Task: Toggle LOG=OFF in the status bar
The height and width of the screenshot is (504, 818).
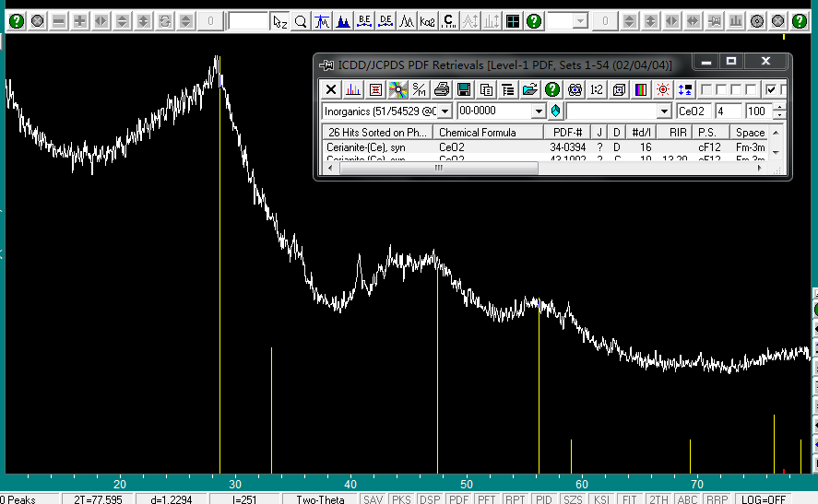Action: pyautogui.click(x=762, y=498)
